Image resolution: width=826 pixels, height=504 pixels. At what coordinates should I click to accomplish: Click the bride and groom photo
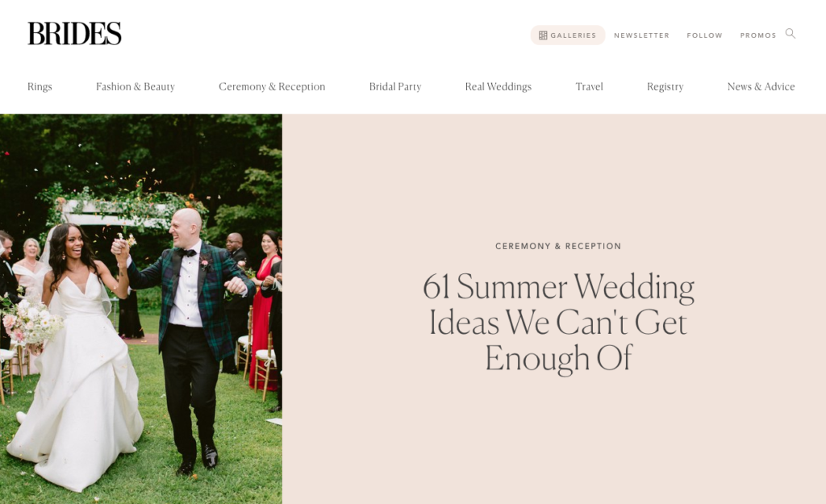pos(141,309)
